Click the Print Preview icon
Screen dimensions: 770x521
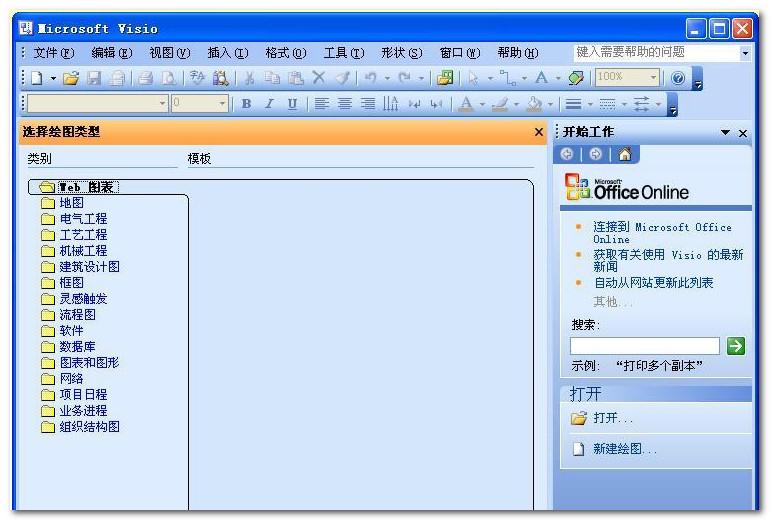(168, 78)
